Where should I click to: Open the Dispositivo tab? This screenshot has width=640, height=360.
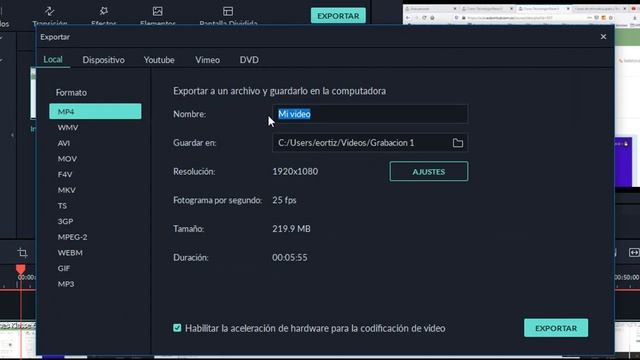(104, 60)
